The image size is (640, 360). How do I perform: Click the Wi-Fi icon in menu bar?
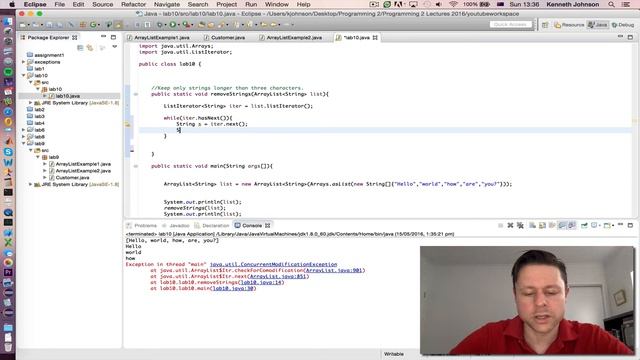[453, 4]
